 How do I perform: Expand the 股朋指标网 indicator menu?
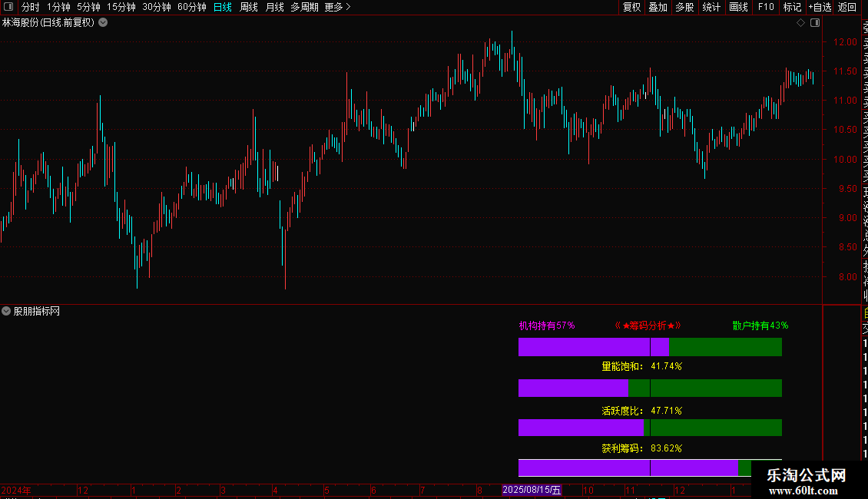[x=6, y=312]
